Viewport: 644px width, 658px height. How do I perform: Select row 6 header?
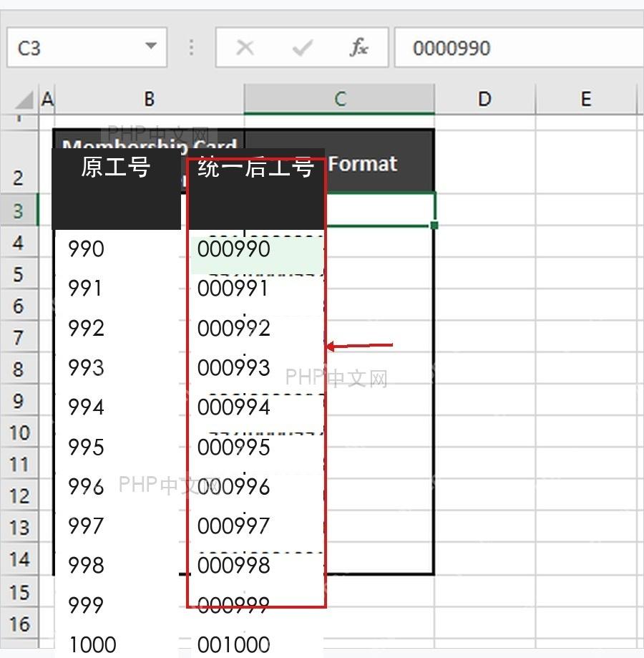pos(19,305)
